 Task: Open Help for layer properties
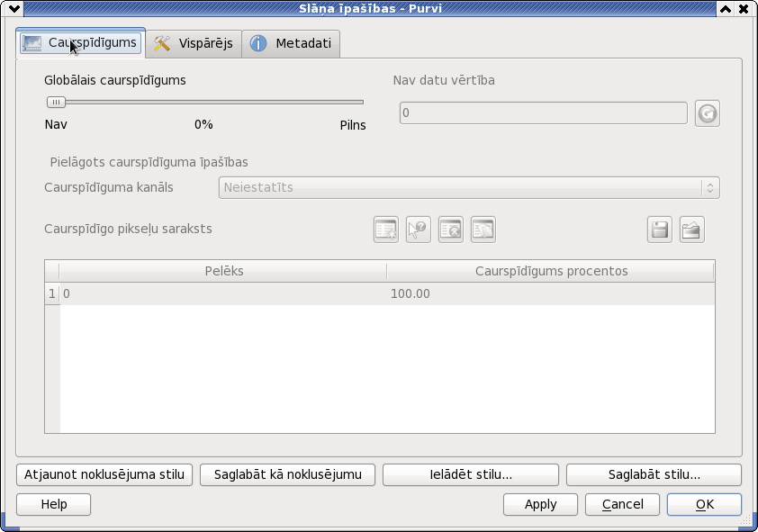[54, 504]
